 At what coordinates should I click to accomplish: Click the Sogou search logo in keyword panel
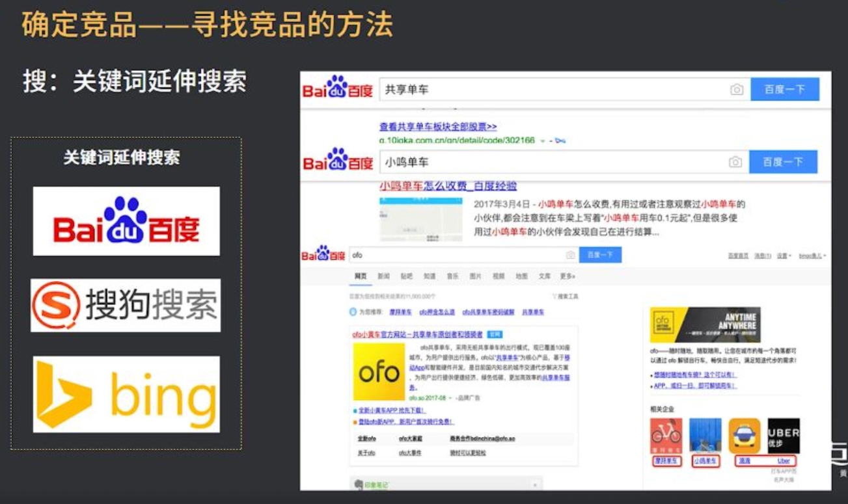[x=126, y=306]
